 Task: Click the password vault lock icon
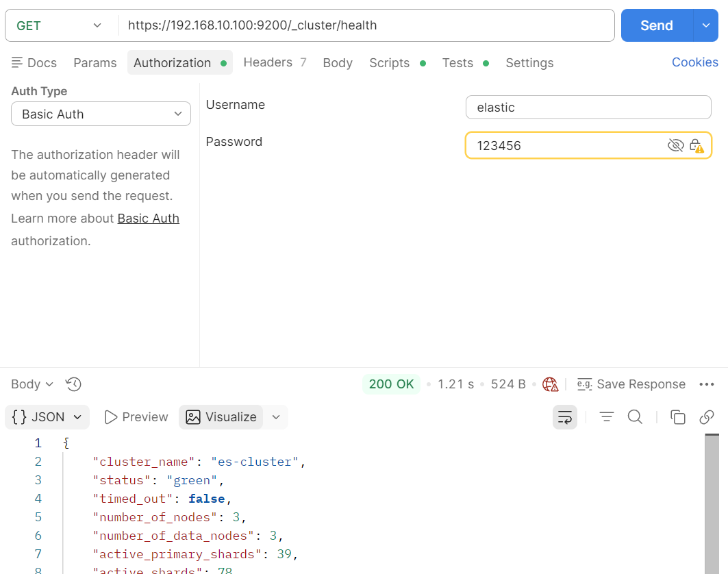coord(696,145)
